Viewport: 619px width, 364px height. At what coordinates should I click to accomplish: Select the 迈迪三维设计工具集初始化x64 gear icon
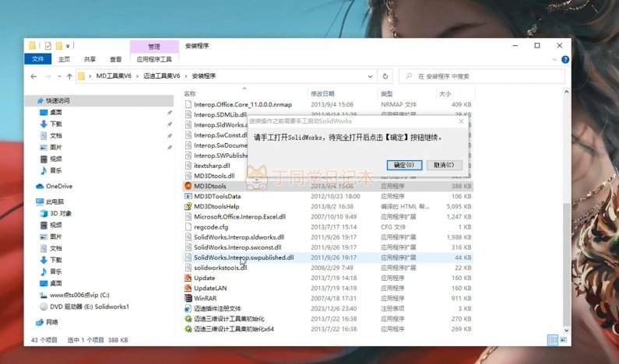[x=188, y=328]
